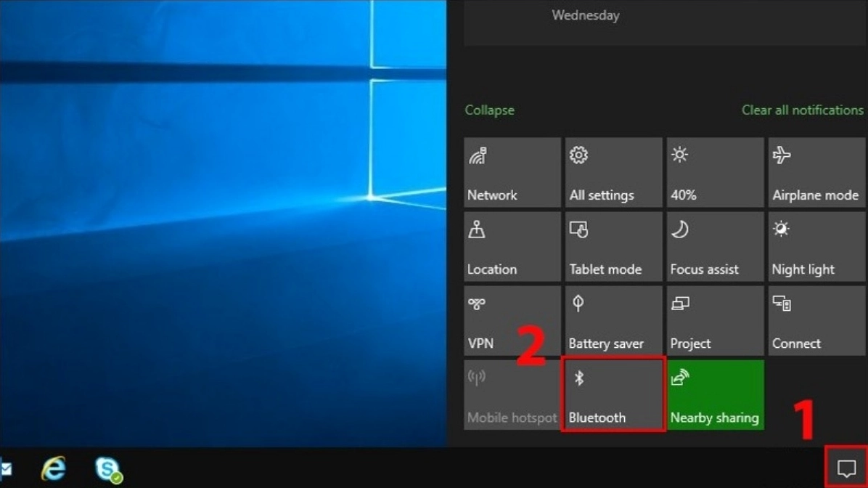This screenshot has height=488, width=868.
Task: Toggle Battery saver
Action: coord(613,320)
